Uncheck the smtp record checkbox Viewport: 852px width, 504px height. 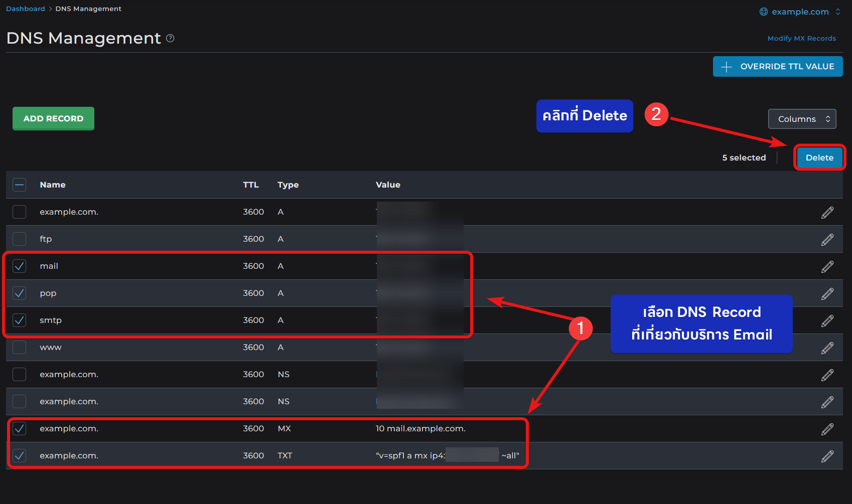[x=19, y=320]
